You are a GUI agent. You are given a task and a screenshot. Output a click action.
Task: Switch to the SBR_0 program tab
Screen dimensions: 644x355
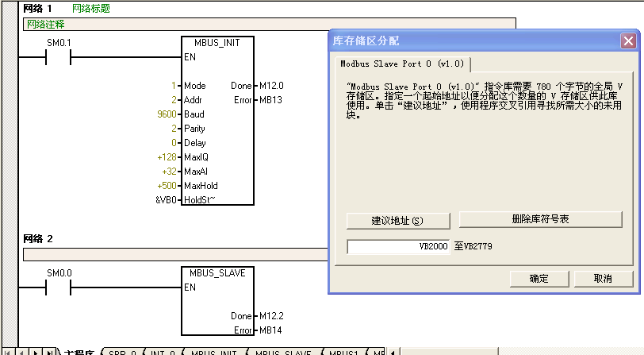pos(122,352)
